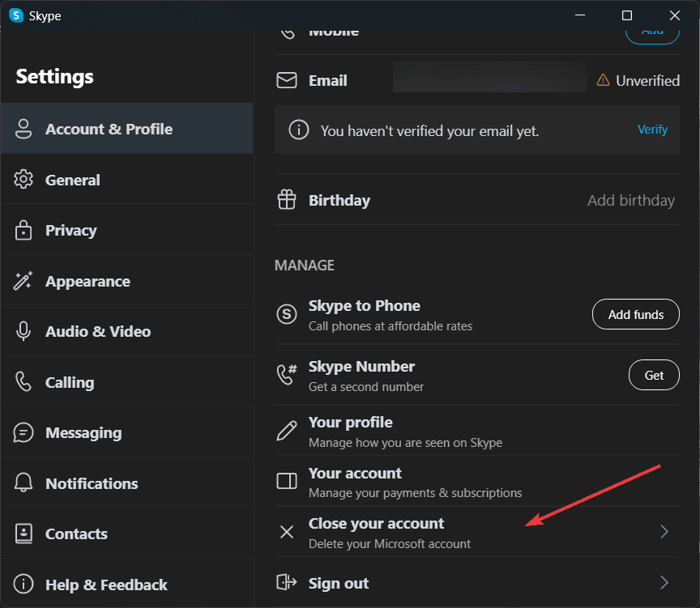The width and height of the screenshot is (700, 608).
Task: Click the Birthday gift icon
Action: point(287,200)
